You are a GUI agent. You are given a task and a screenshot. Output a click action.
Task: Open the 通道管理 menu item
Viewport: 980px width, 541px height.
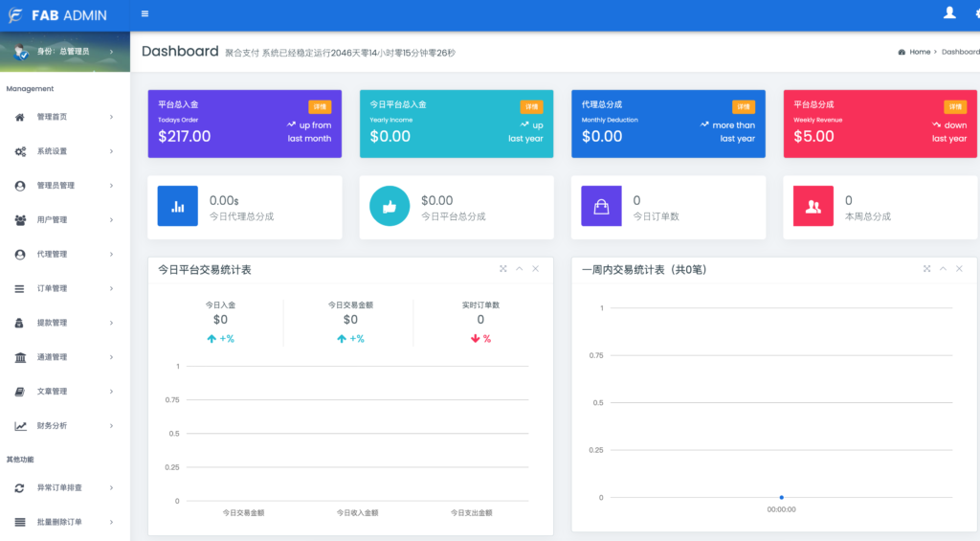65,357
